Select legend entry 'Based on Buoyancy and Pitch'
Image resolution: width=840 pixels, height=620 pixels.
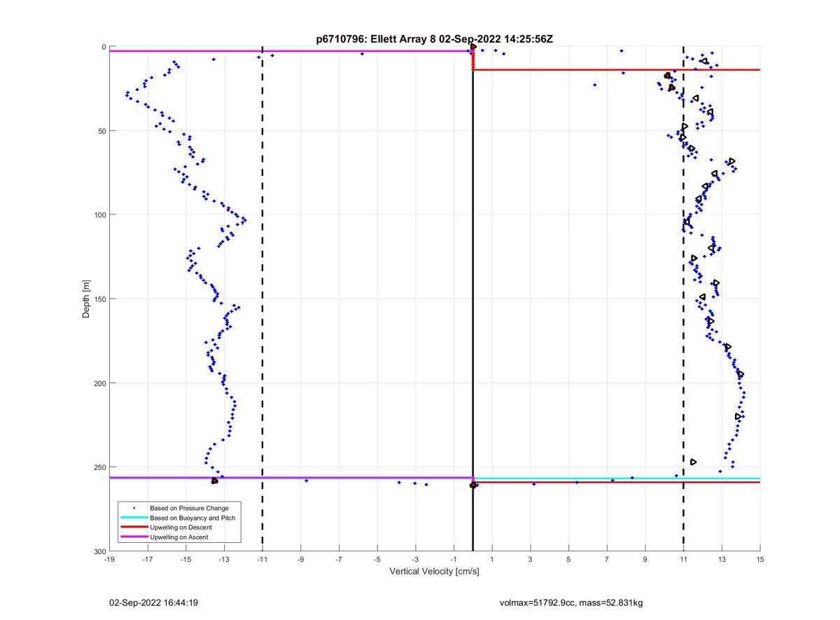tap(192, 518)
